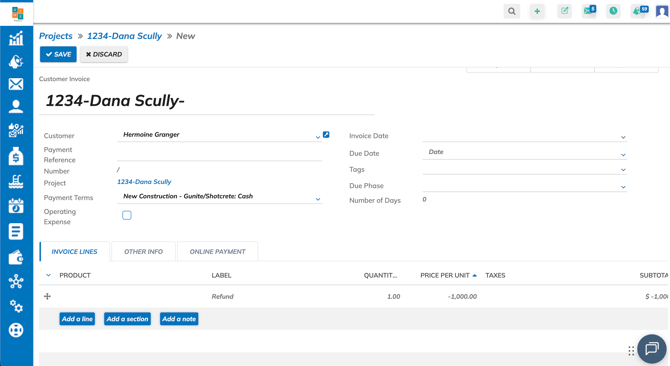
Task: Click the invoice title 1234-Dana Scully- field
Action: click(x=207, y=101)
